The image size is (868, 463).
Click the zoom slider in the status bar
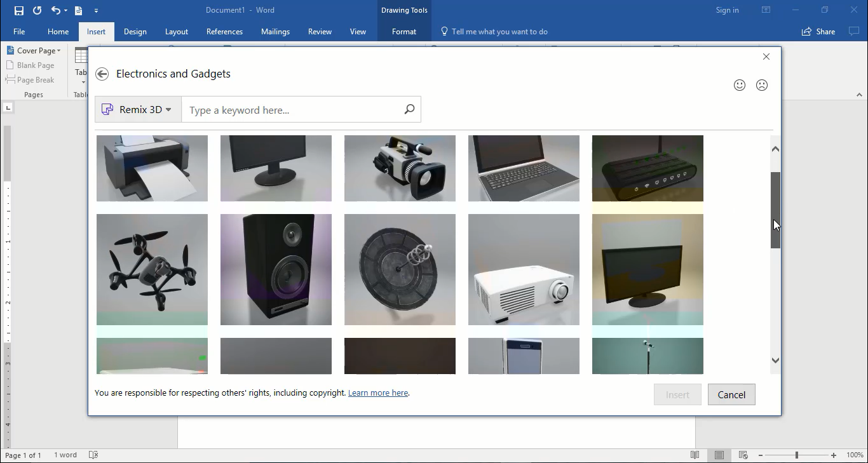[797, 455]
